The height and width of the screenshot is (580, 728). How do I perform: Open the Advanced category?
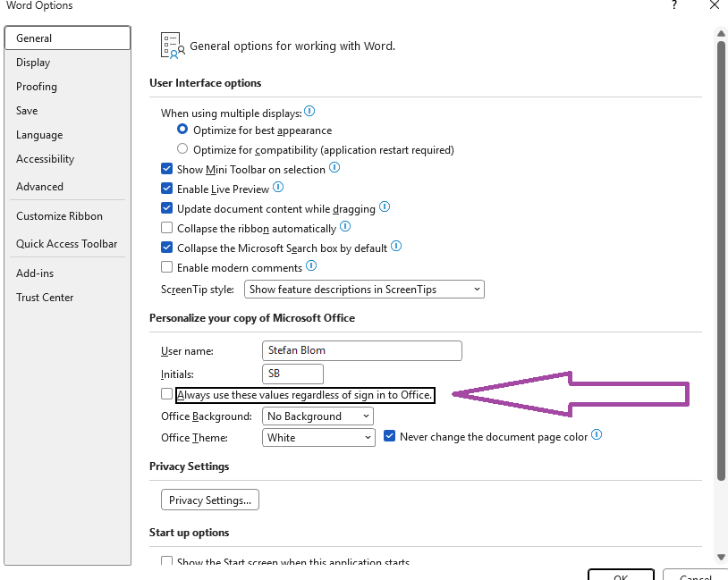click(68, 187)
